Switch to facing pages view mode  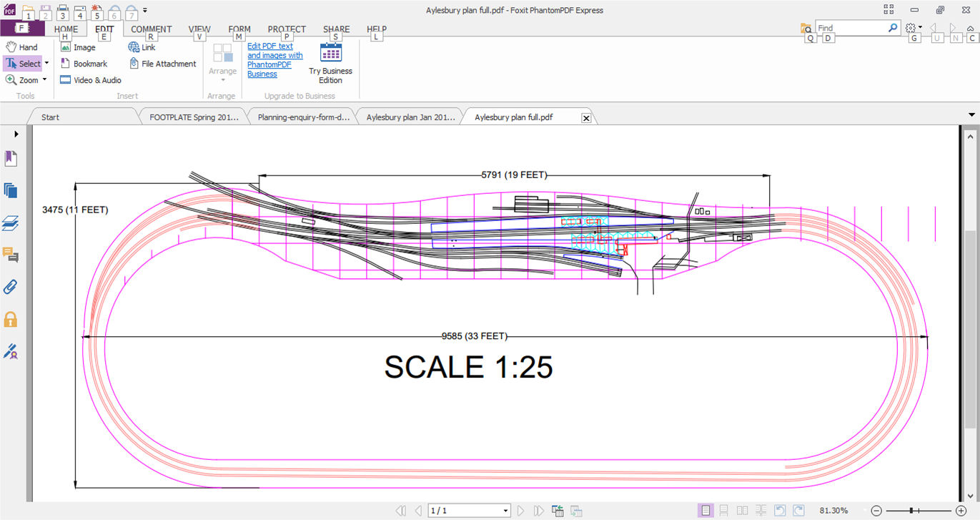[743, 511]
